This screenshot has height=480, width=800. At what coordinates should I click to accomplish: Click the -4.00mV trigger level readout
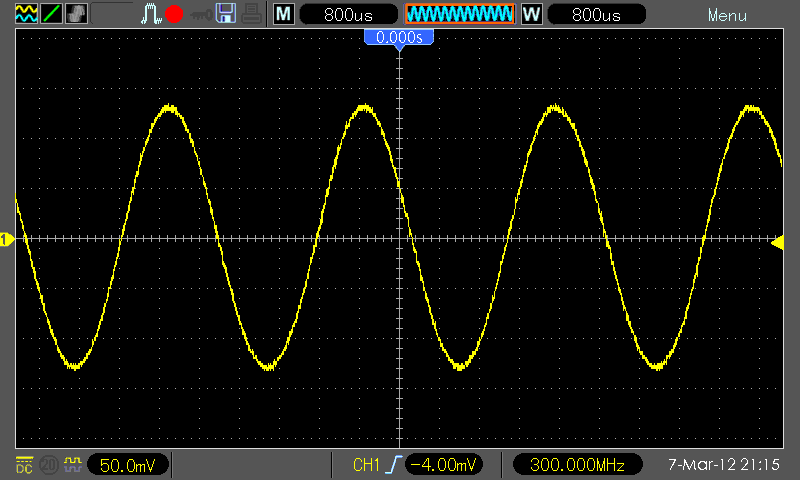pyautogui.click(x=443, y=465)
